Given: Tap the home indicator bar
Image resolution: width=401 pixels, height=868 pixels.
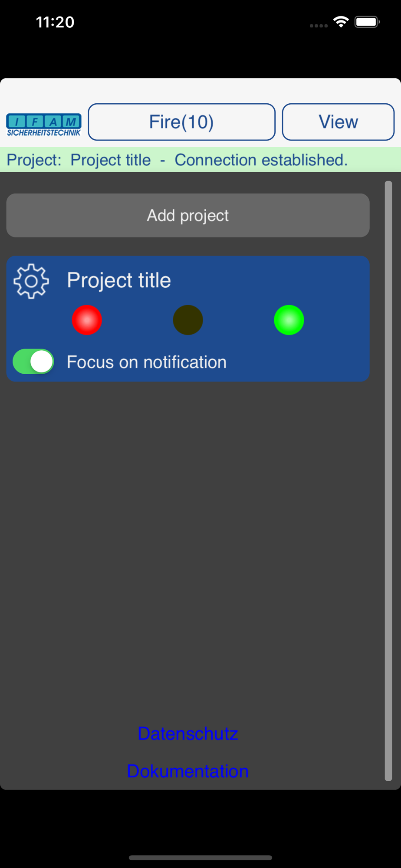Looking at the screenshot, I should [200, 858].
